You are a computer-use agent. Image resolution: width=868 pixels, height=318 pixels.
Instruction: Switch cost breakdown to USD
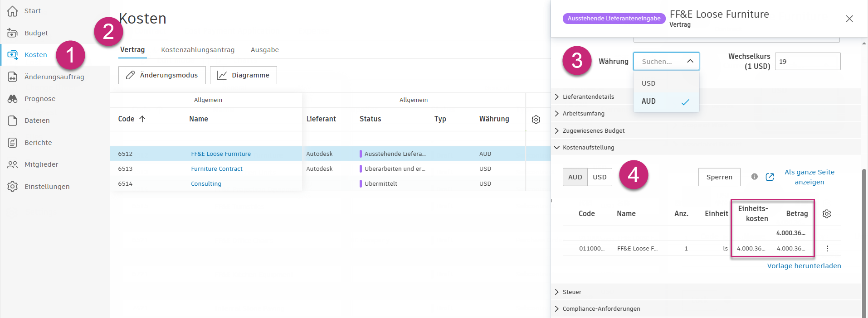pos(600,177)
